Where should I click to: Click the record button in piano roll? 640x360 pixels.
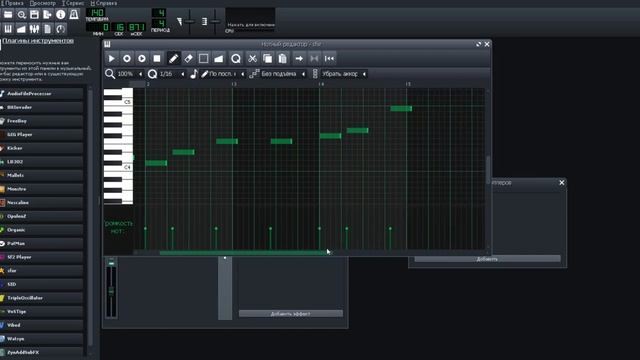coord(127,58)
